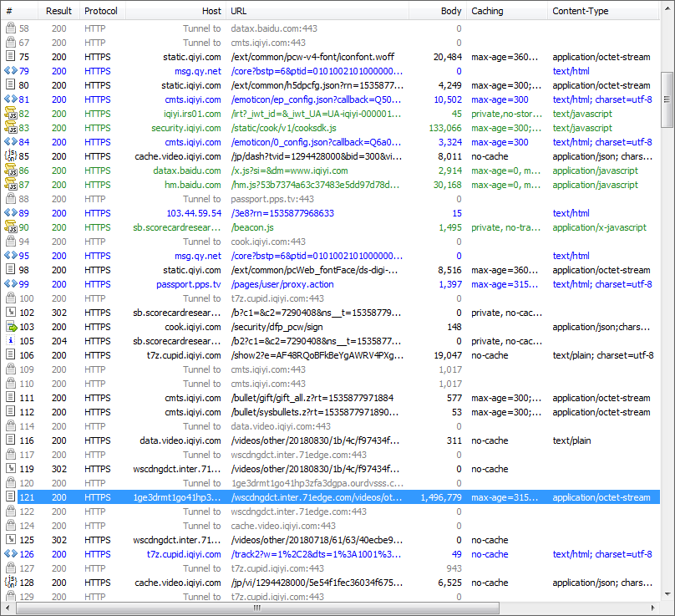This screenshot has height=616, width=675.
Task: Click the HTML arrows icon of session 99
Action: coord(11,284)
